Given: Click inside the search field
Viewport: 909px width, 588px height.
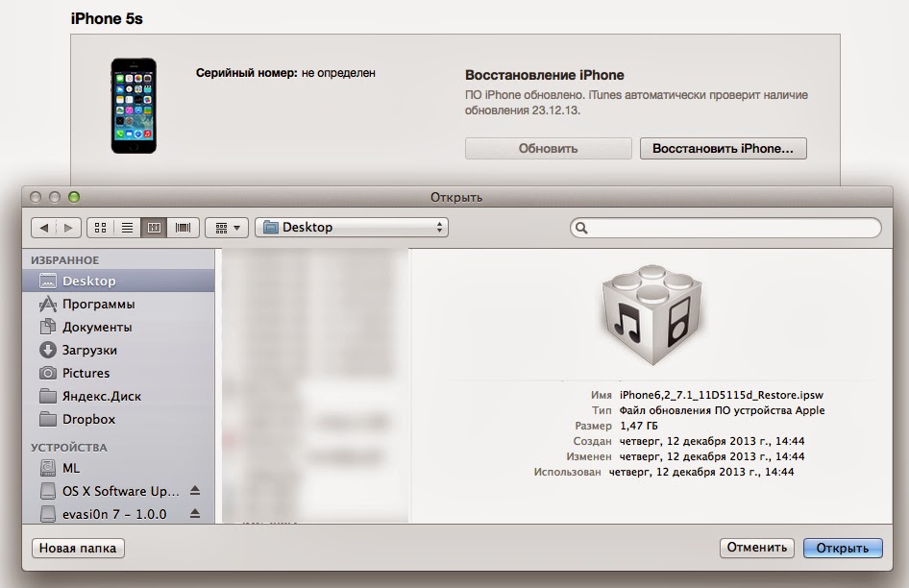Looking at the screenshot, I should [x=725, y=227].
